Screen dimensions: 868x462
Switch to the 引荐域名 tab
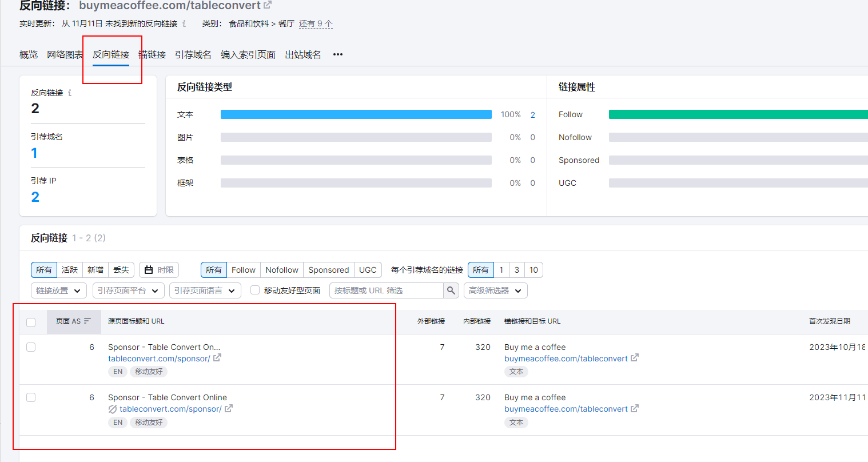(193, 54)
